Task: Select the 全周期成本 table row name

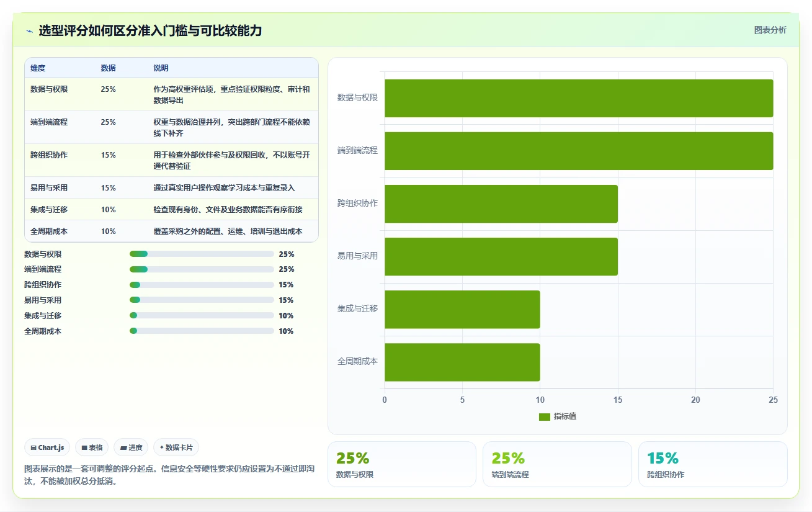Action: [49, 231]
